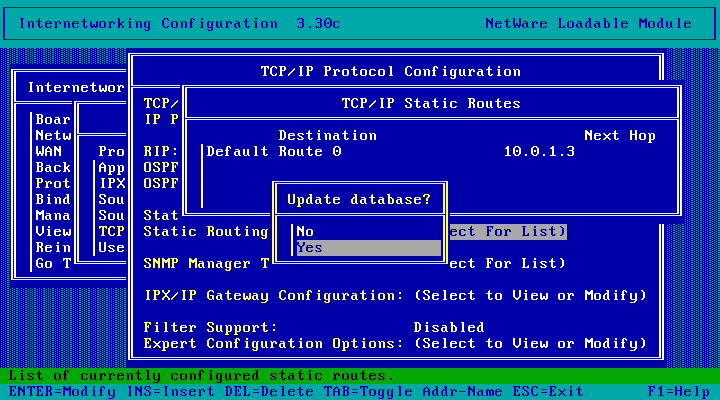The width and height of the screenshot is (720, 400).
Task: Select the Go To menu item
Action: pos(53,263)
